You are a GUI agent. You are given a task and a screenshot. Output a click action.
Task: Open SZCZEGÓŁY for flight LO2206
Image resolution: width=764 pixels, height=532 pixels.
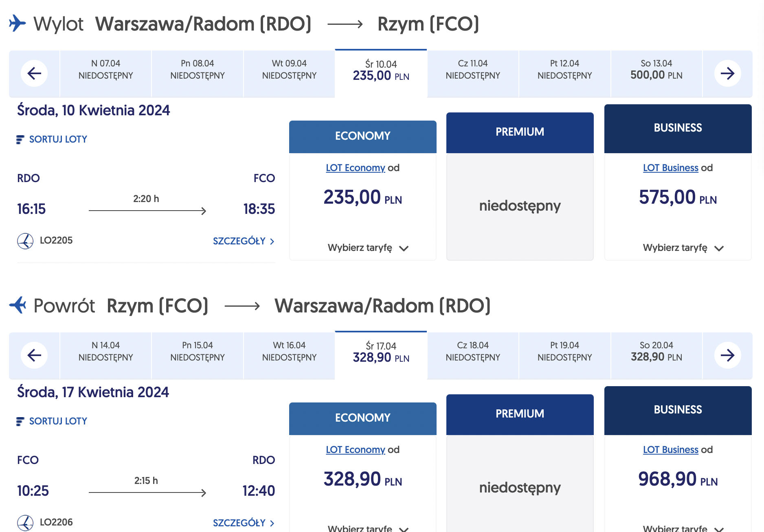244,523
